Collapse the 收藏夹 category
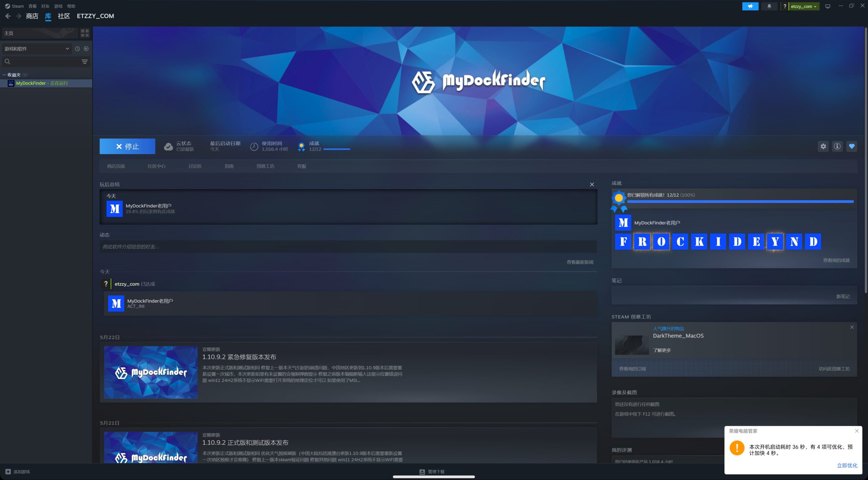Viewport: 868px width, 480px height. [4, 75]
